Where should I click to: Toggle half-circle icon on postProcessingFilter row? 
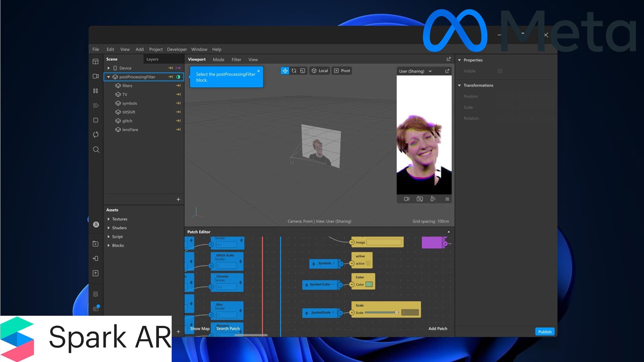point(178,77)
